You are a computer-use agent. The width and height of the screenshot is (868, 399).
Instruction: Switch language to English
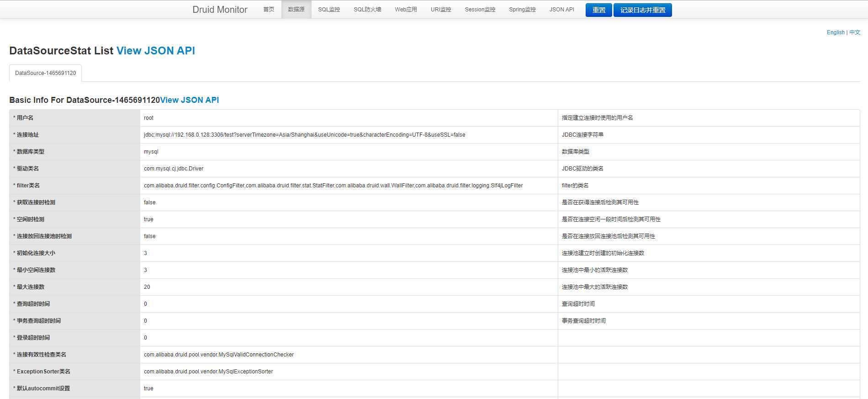point(836,32)
